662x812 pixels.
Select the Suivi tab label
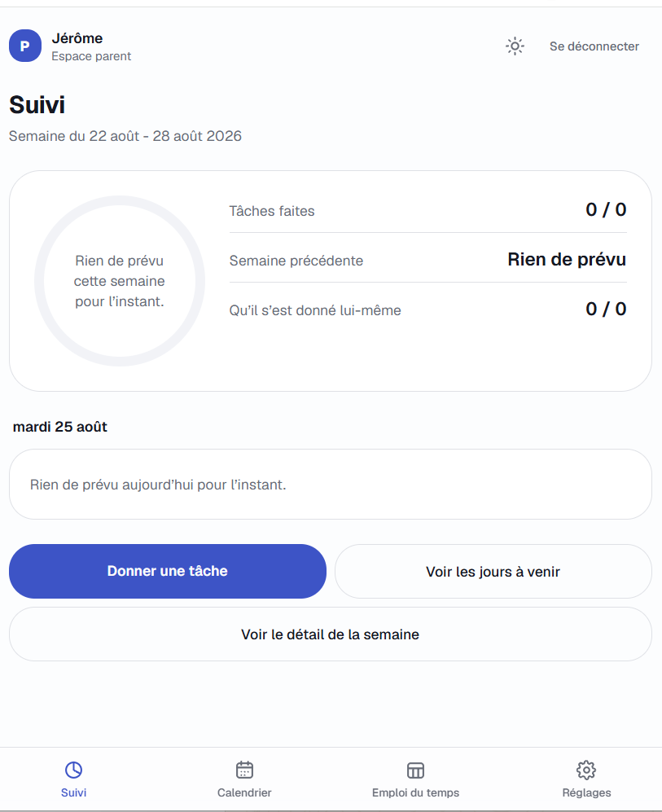click(73, 792)
